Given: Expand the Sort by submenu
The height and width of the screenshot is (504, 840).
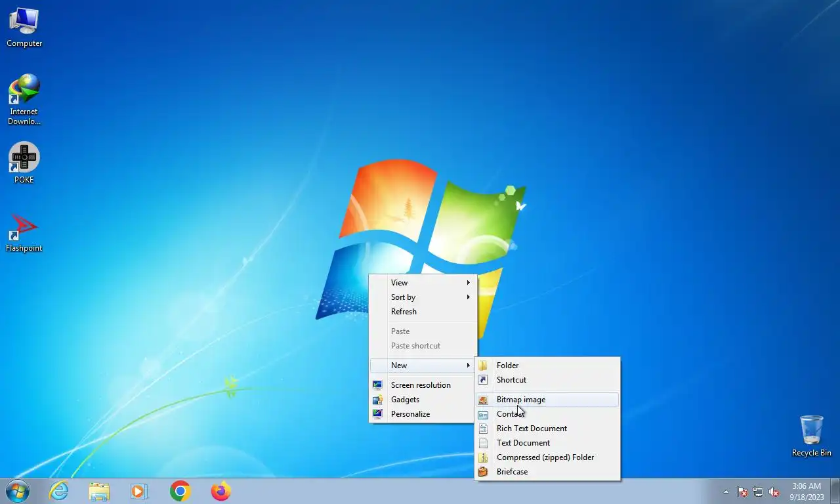Looking at the screenshot, I should pos(423,297).
